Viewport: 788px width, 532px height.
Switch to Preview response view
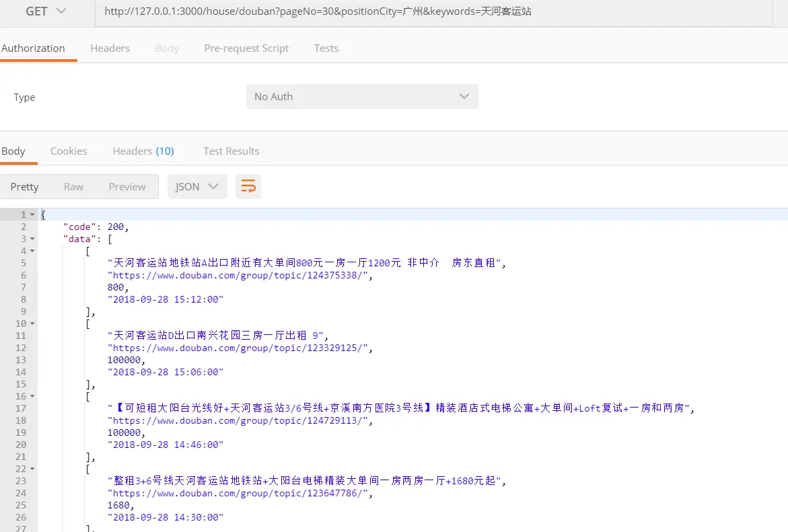tap(127, 187)
